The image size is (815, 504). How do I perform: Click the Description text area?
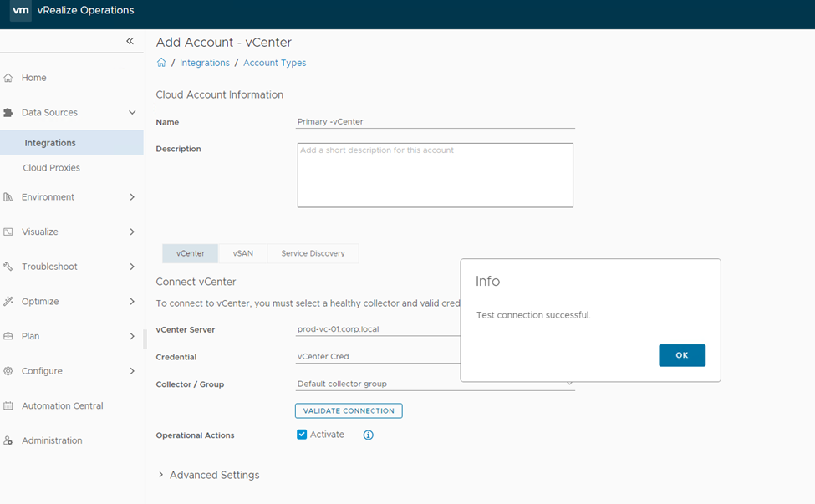point(435,175)
